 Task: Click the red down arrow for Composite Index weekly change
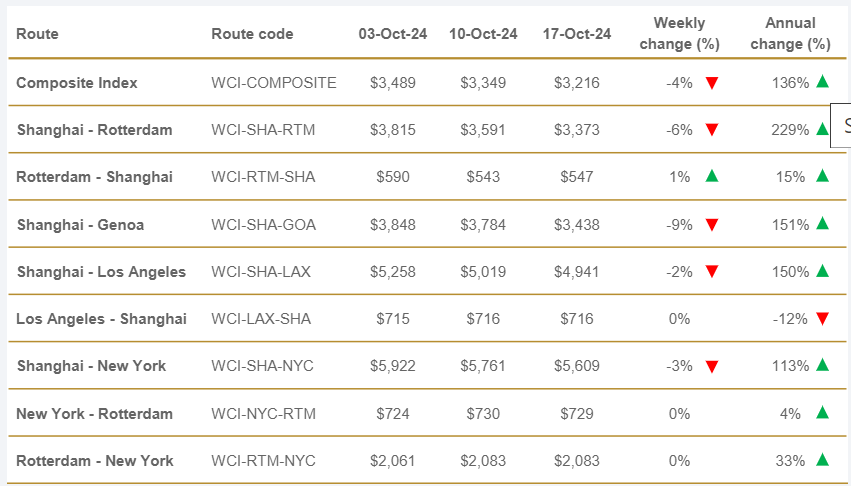point(712,83)
